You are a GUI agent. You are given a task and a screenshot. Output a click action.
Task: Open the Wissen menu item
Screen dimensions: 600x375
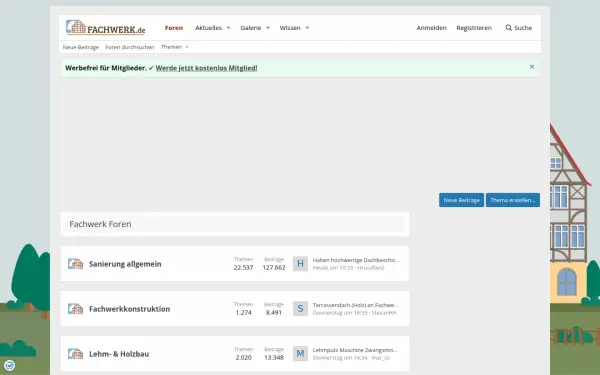(290, 28)
